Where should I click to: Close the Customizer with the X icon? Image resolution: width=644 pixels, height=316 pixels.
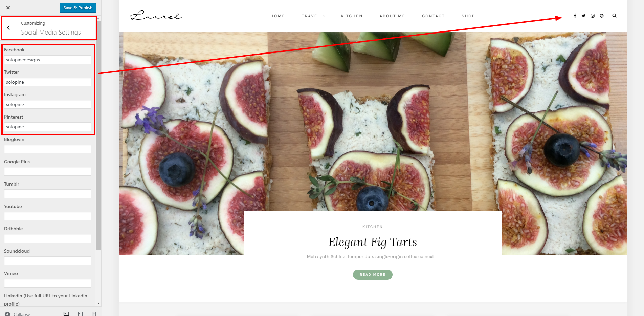pyautogui.click(x=8, y=8)
